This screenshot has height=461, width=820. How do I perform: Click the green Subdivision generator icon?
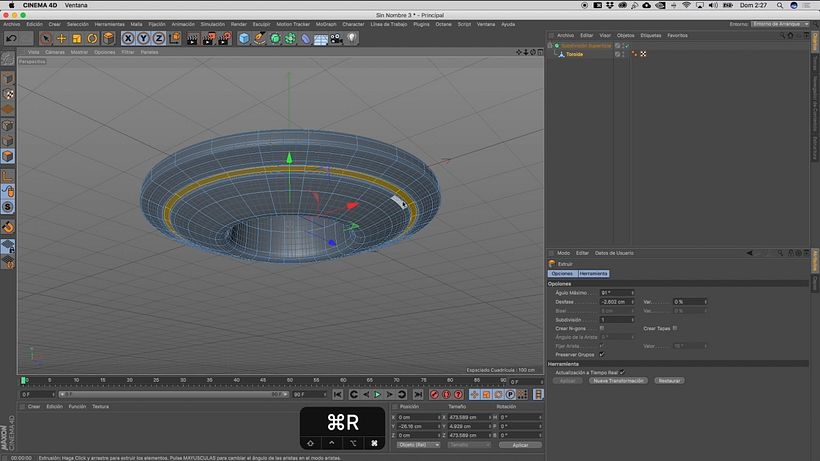coord(275,38)
